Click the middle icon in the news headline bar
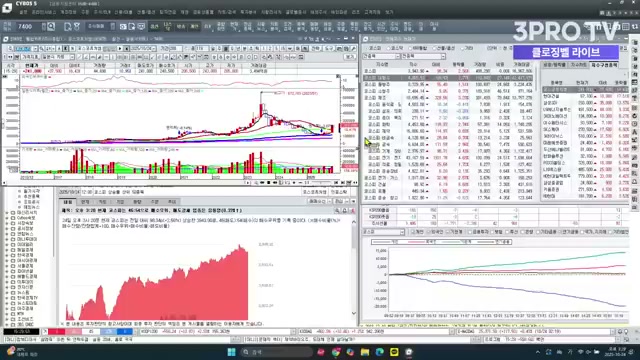The height and width of the screenshot is (360, 640). (x=345, y=211)
